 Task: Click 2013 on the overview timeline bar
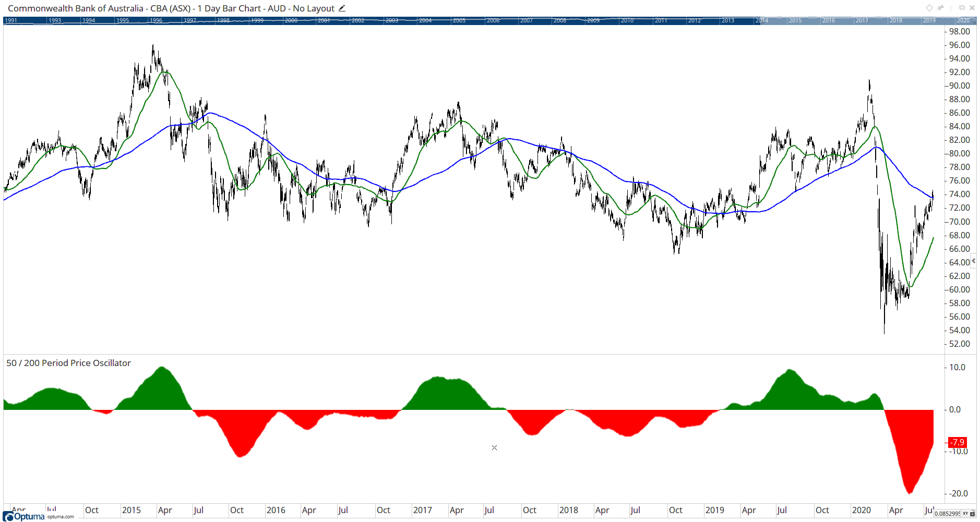click(x=728, y=20)
